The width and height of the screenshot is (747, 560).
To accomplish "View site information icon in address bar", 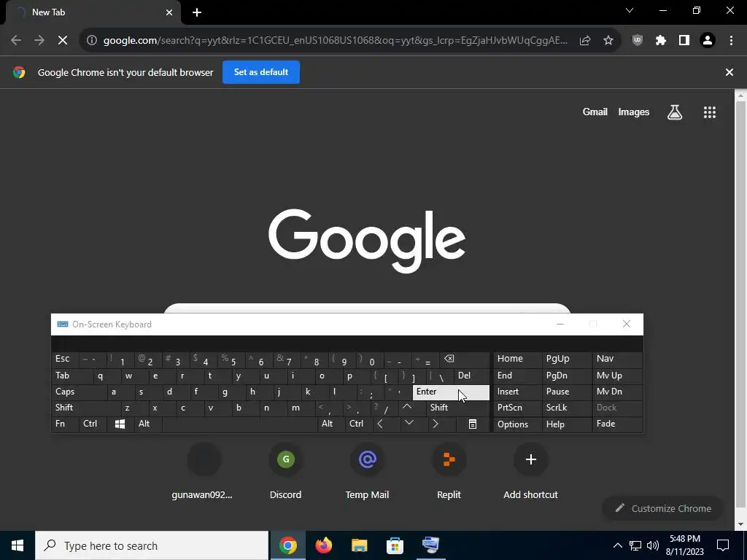I will 91,41.
